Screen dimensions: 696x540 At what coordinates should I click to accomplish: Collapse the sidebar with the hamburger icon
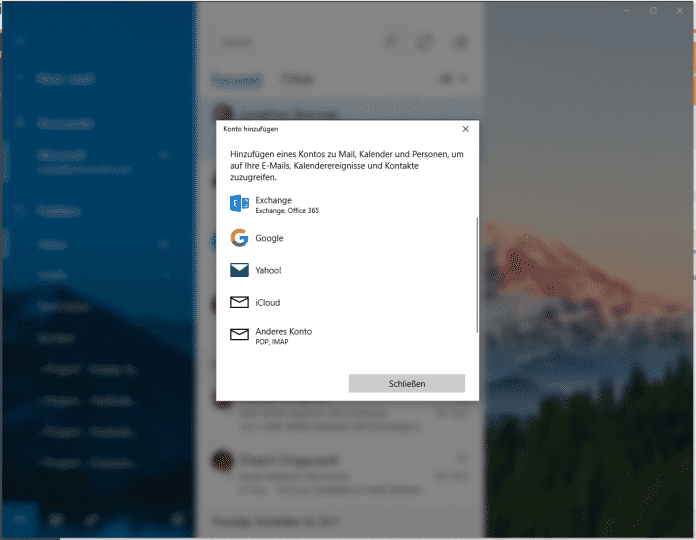coord(21,43)
